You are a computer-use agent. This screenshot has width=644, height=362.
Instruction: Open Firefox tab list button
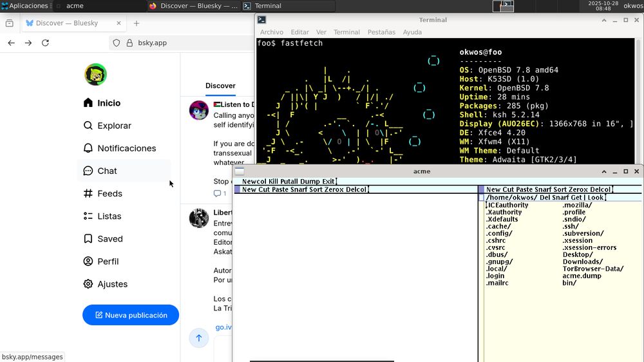[x=10, y=23]
